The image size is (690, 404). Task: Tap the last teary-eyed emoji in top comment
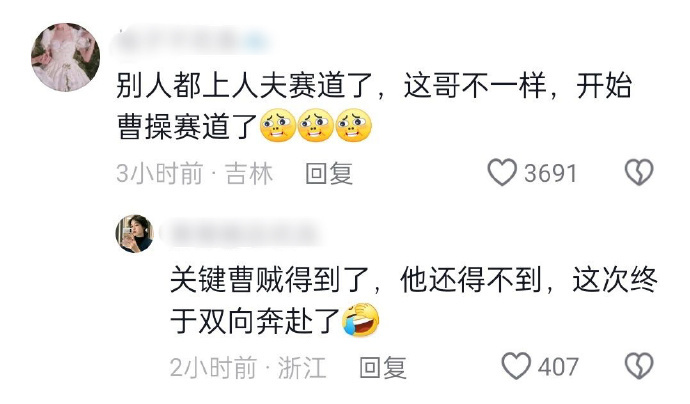[x=353, y=126]
